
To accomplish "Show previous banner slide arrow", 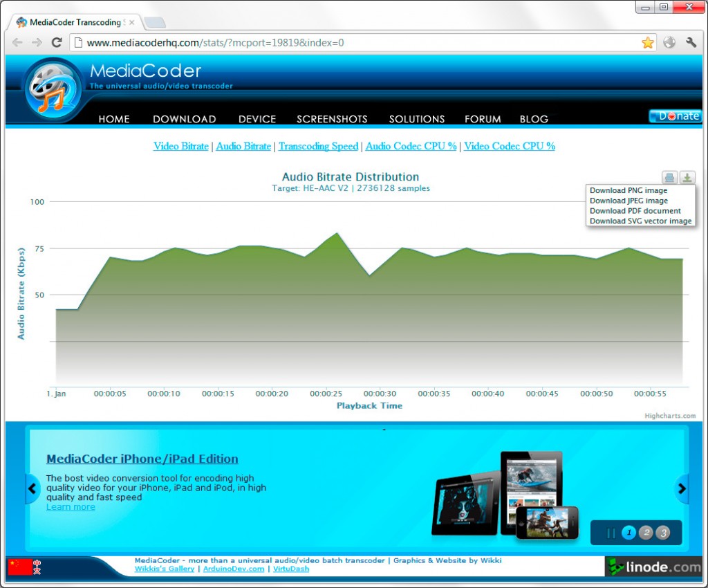I will pos(32,488).
